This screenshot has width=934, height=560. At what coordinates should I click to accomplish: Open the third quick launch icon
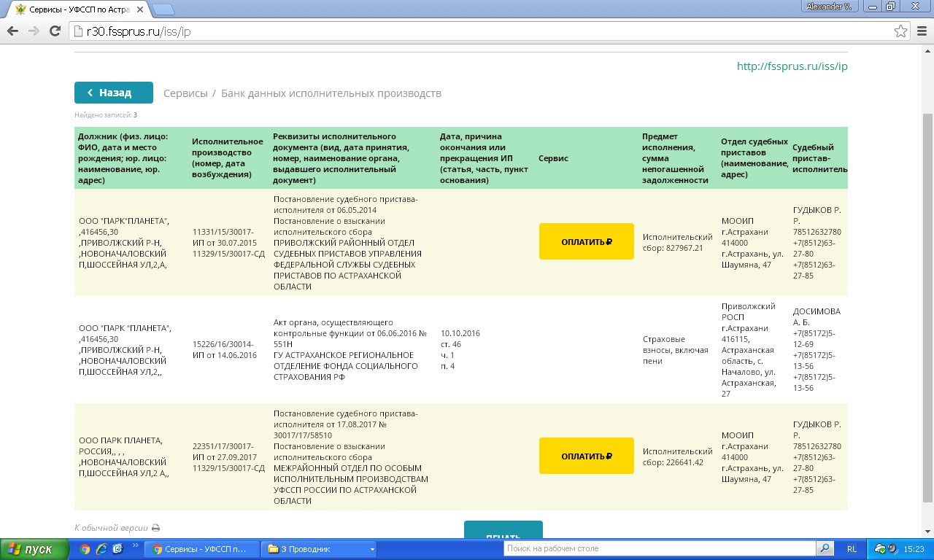(x=117, y=549)
